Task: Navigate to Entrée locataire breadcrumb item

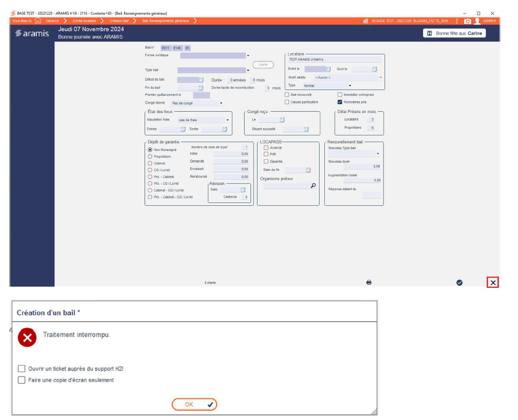Action: (85, 21)
